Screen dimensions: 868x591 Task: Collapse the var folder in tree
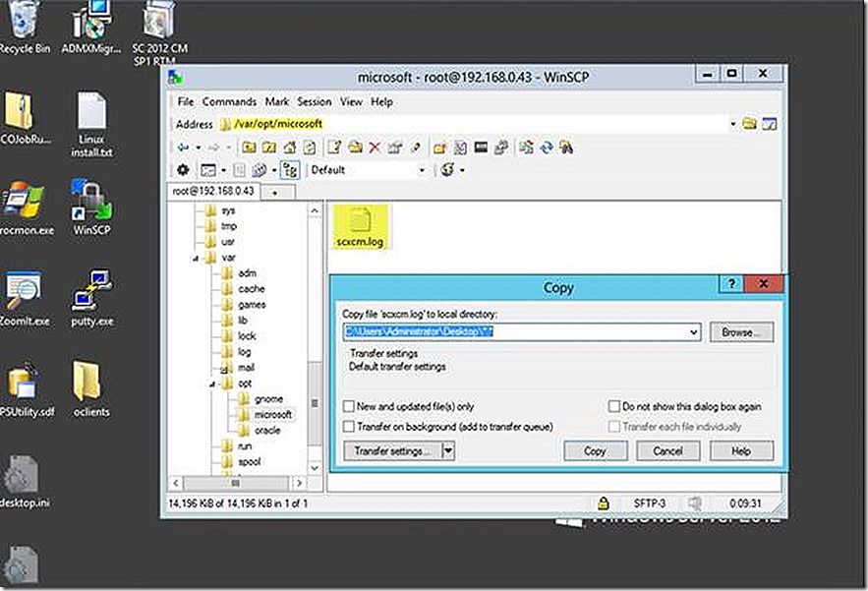pos(196,258)
